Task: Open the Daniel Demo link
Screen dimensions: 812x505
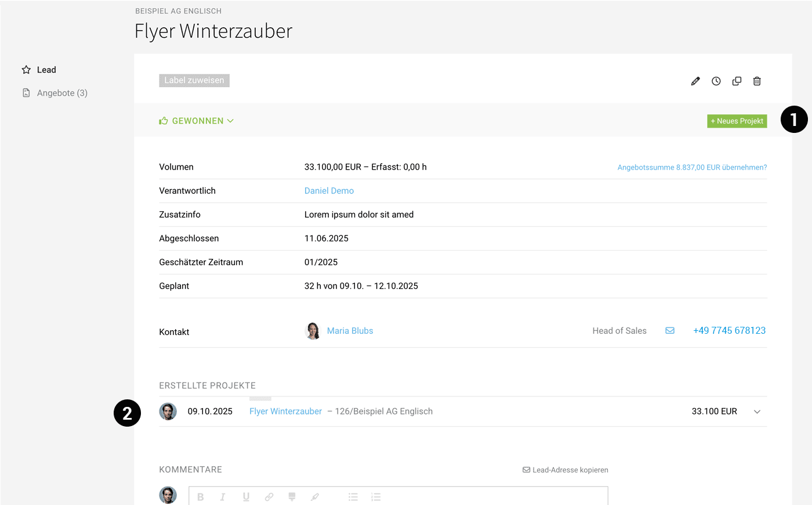Action: (329, 190)
